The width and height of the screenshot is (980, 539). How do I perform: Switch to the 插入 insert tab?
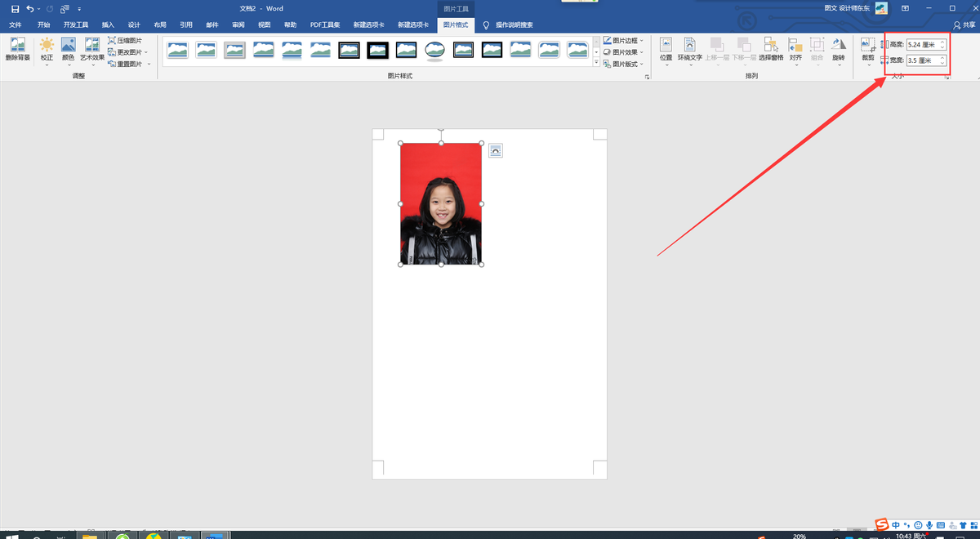108,25
